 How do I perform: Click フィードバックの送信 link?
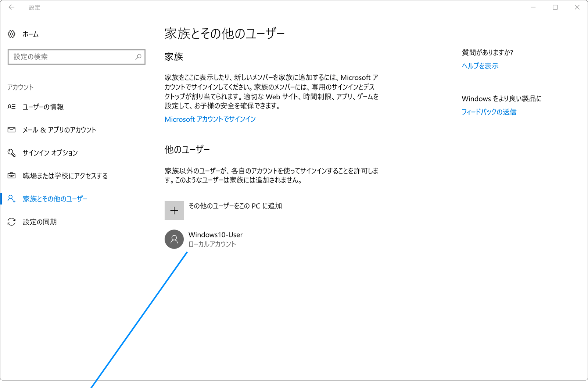(489, 112)
